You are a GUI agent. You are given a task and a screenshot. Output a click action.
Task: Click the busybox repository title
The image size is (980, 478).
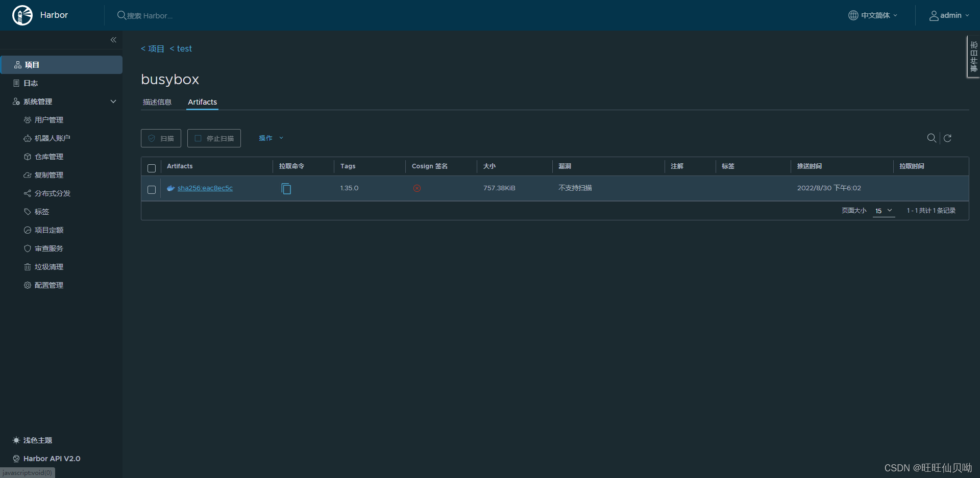click(x=170, y=80)
